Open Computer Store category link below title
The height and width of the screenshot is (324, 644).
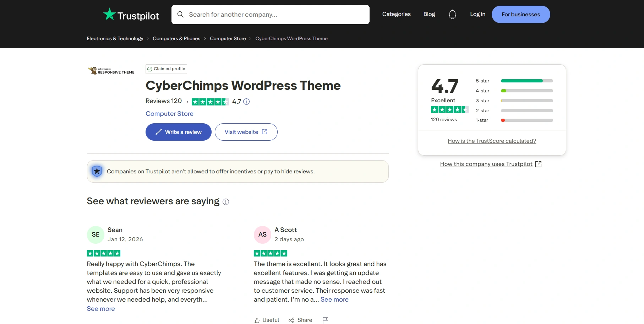click(169, 114)
